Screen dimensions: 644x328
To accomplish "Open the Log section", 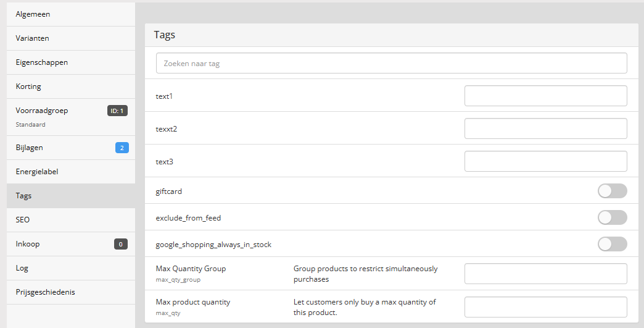I will [71, 268].
